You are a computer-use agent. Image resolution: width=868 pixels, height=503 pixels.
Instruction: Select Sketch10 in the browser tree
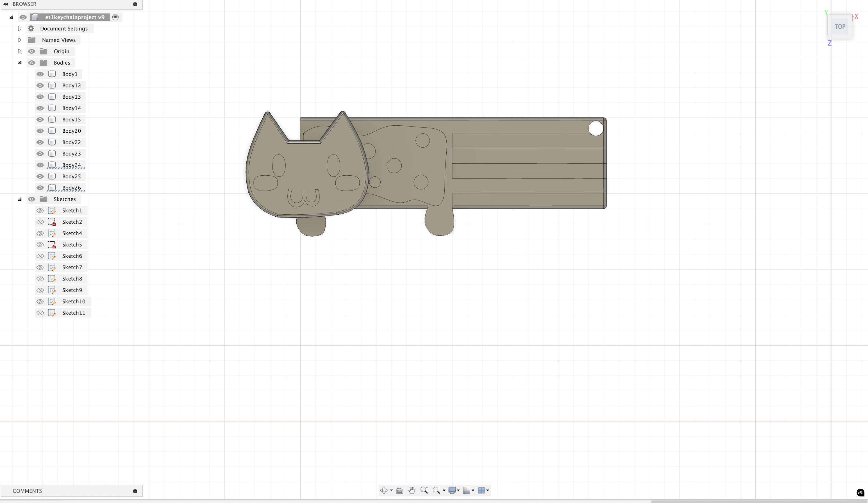click(73, 302)
